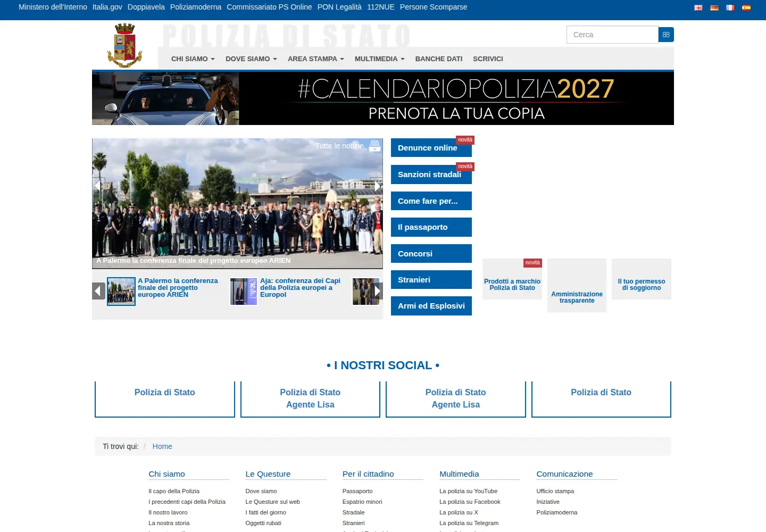This screenshot has width=766, height=532.
Task: Open Il tuo permesso di soggiorno tile
Action: coord(642,279)
